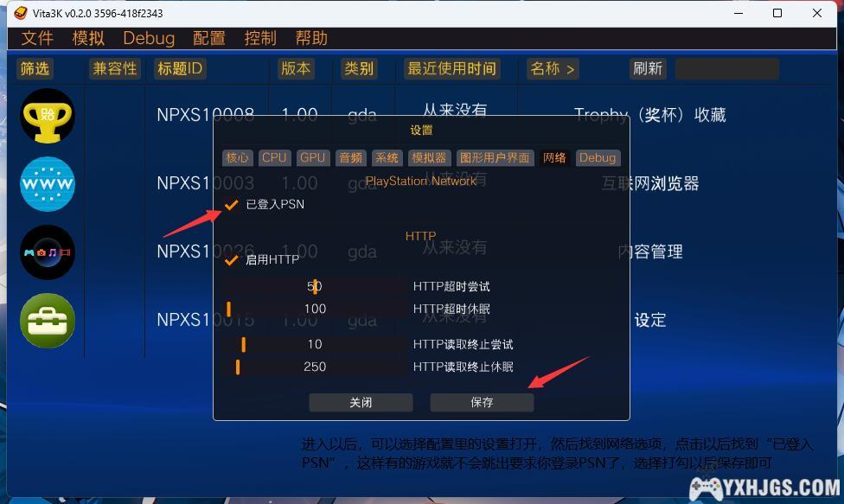Select the Content Manager app icon
This screenshot has width=844, height=504.
point(48,252)
